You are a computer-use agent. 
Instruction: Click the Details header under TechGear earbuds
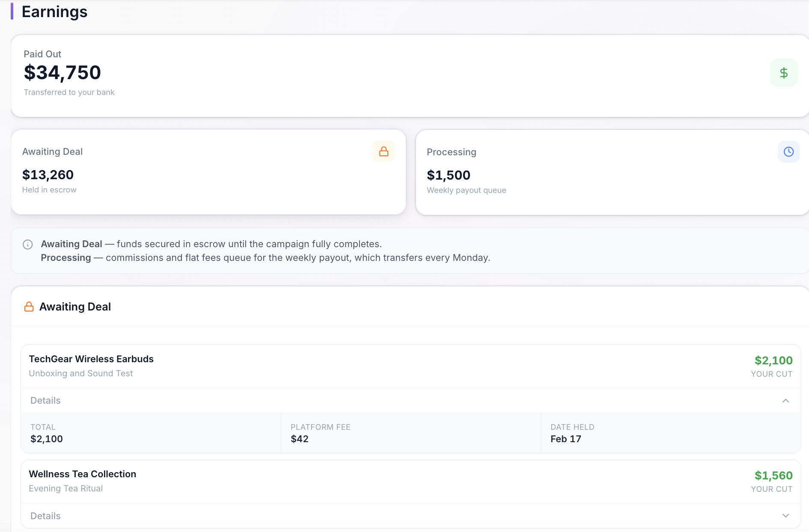tap(45, 401)
